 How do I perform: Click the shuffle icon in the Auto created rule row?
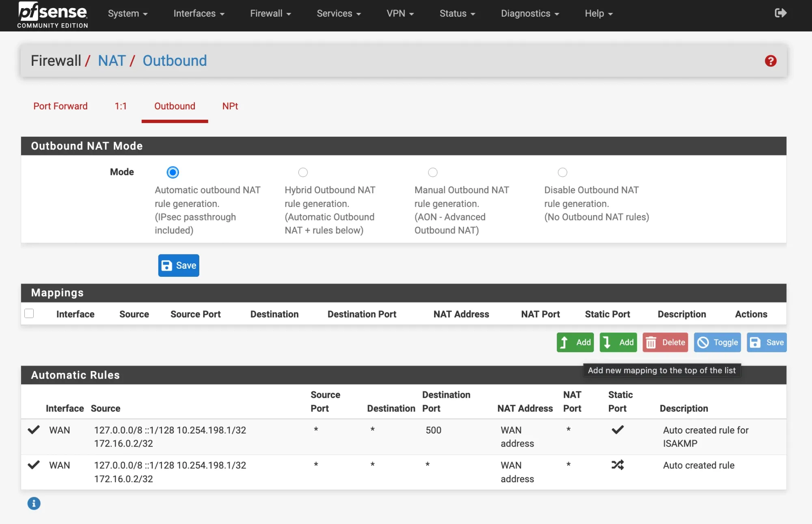(618, 465)
